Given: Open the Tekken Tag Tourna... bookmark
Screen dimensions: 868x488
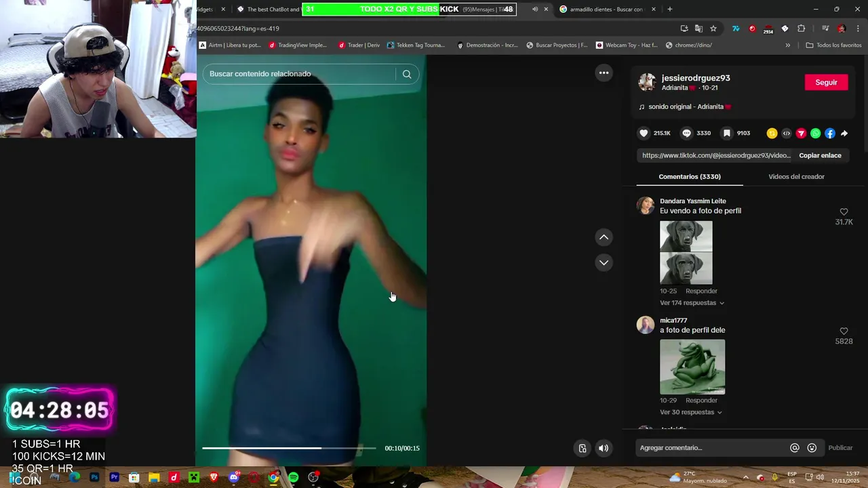Looking at the screenshot, I should [x=416, y=45].
